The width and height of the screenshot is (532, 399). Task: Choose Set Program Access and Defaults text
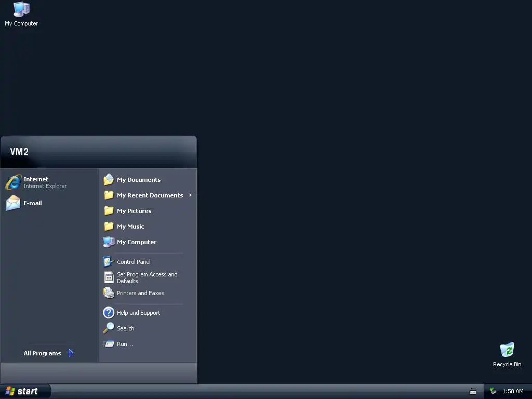[x=147, y=277]
